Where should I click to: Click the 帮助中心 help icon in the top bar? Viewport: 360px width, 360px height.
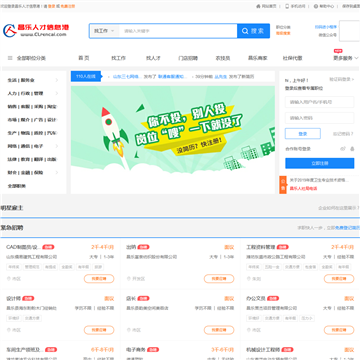316,6
